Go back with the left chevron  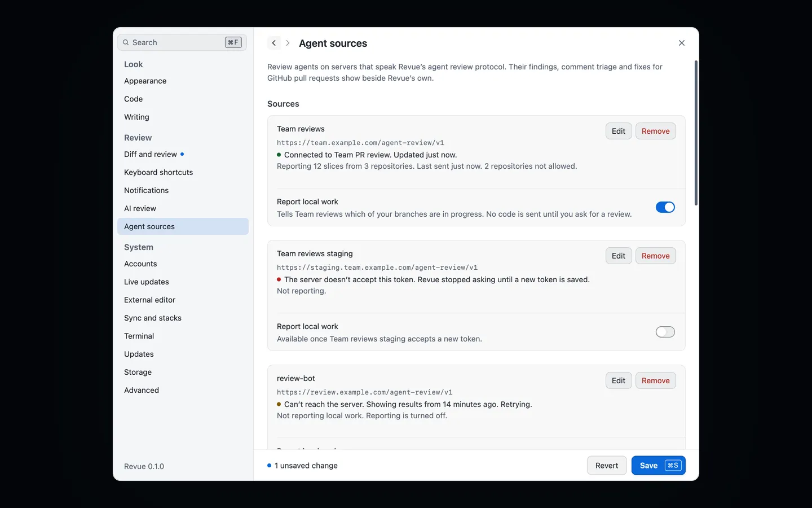pyautogui.click(x=274, y=43)
